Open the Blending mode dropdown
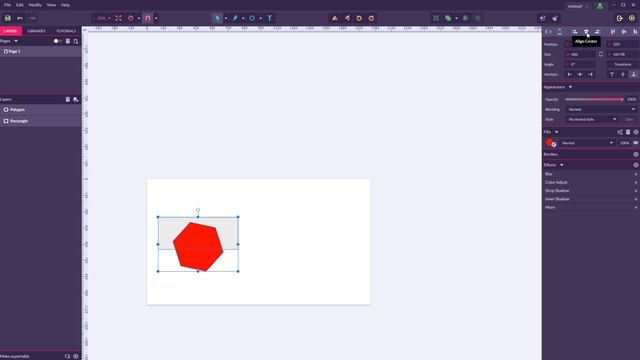 point(601,109)
